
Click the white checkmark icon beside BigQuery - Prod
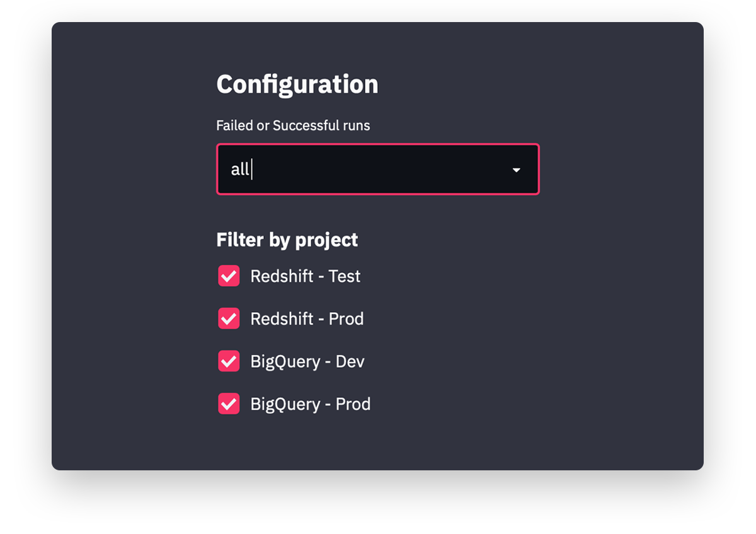[229, 403]
